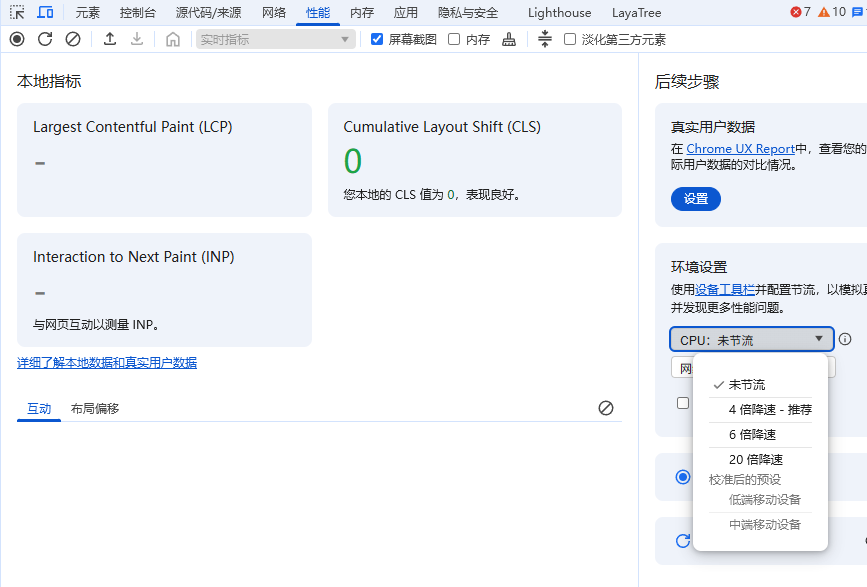Enable the 内存 checkbox in the toolbar
Viewport: 867px width, 587px height.
pos(454,39)
